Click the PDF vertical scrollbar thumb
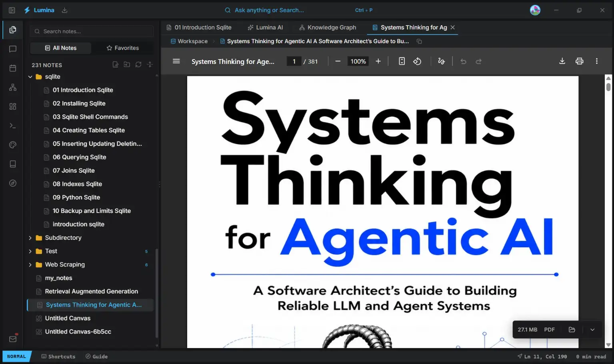The width and height of the screenshot is (614, 364). (608, 87)
